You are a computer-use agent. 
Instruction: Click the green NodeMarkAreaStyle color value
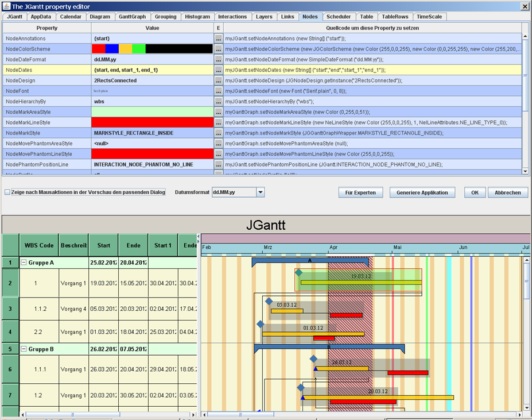point(152,112)
